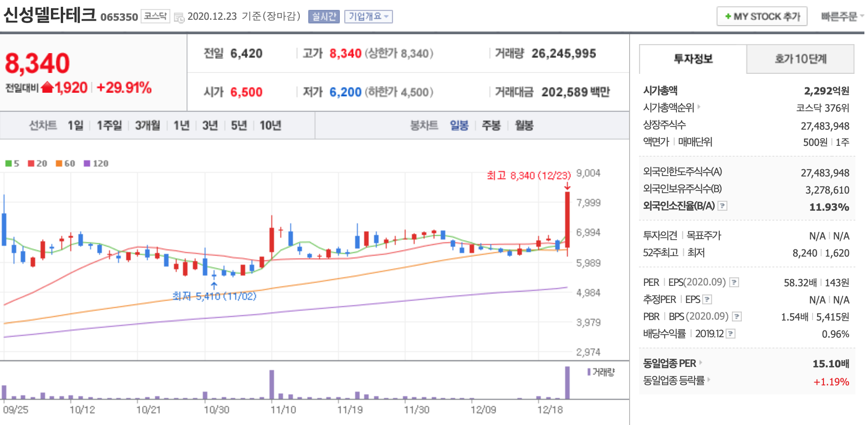Screen dimensions: 868x425
Task: Click the 코스닥 market badge
Action: coord(155,16)
